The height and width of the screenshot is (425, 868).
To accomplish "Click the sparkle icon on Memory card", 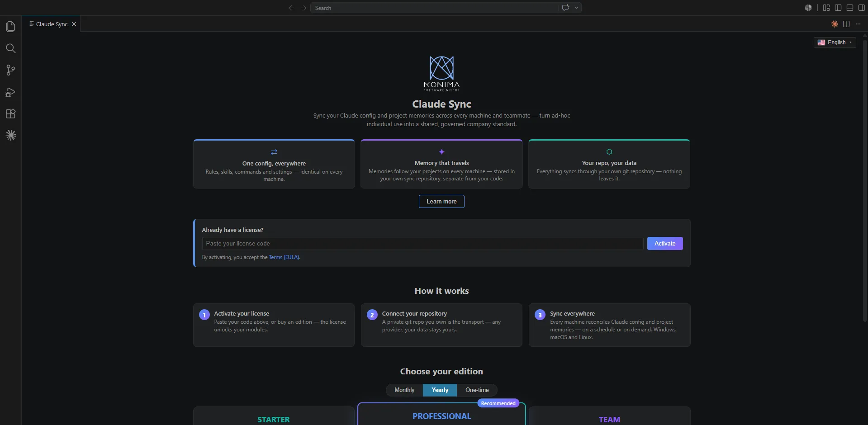I will (x=442, y=152).
